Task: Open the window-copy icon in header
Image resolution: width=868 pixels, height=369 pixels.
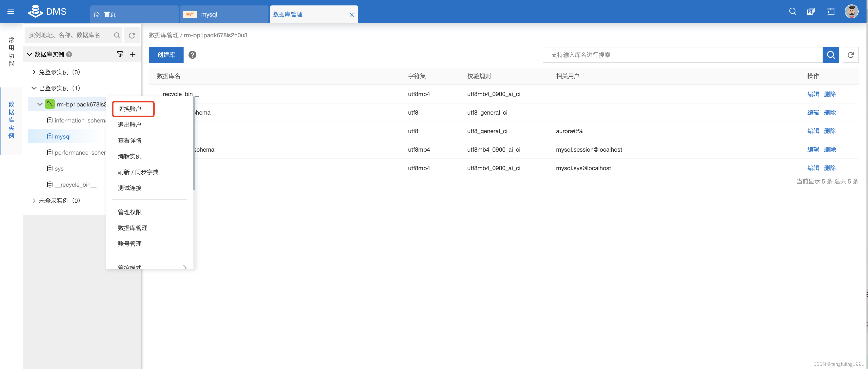Action: pyautogui.click(x=811, y=11)
